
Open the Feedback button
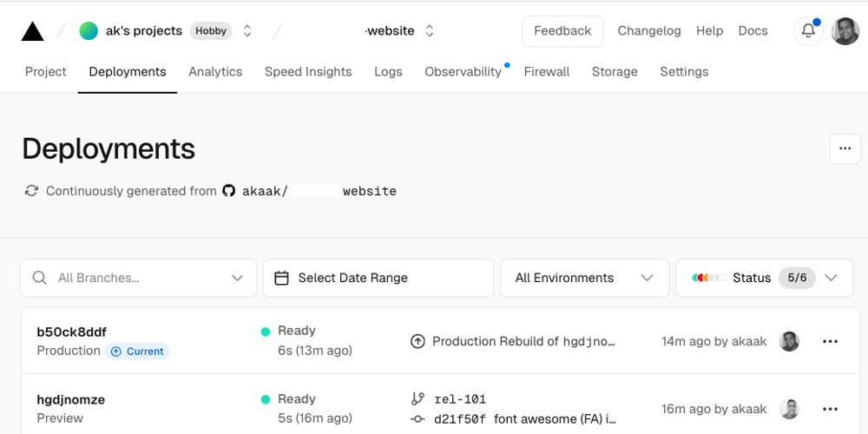tap(562, 31)
